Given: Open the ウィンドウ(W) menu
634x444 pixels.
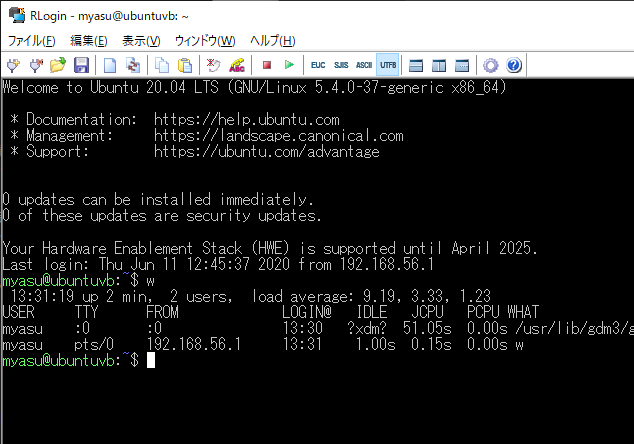Looking at the screenshot, I should click(x=205, y=41).
